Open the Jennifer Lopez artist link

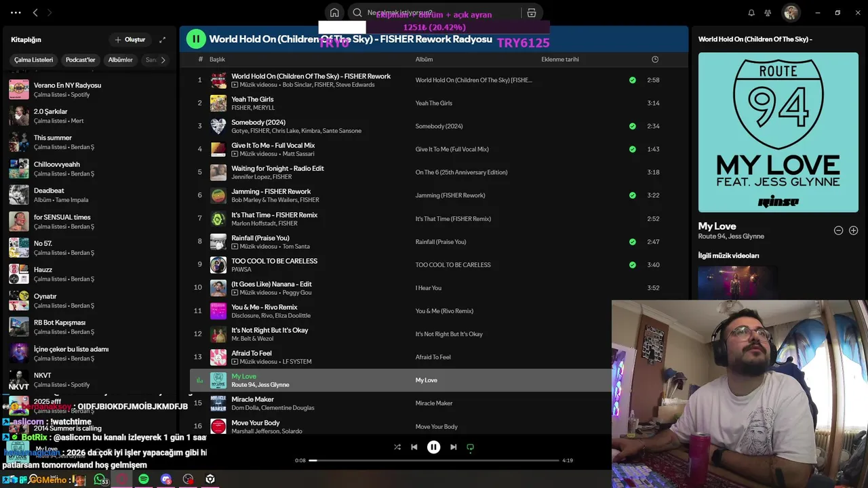[250, 177]
